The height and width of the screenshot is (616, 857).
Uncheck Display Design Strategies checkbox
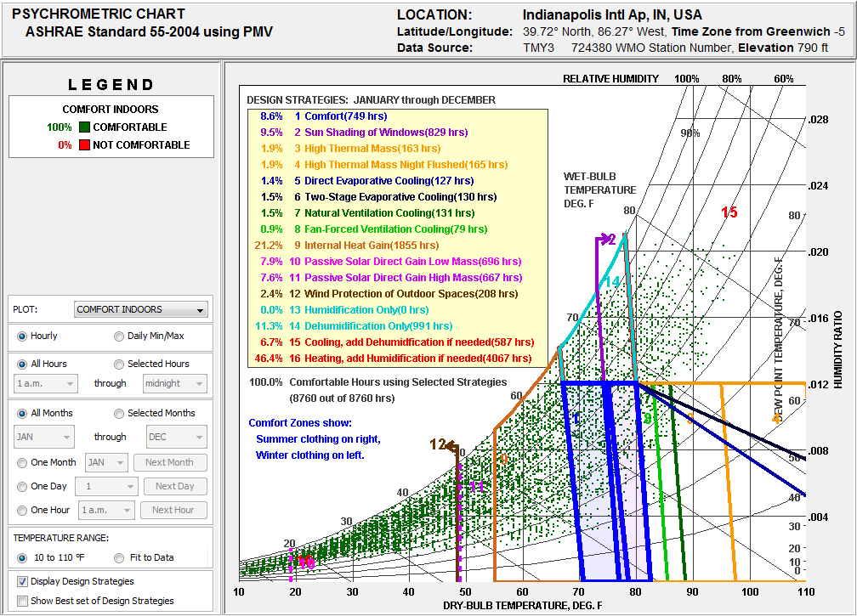click(x=22, y=582)
